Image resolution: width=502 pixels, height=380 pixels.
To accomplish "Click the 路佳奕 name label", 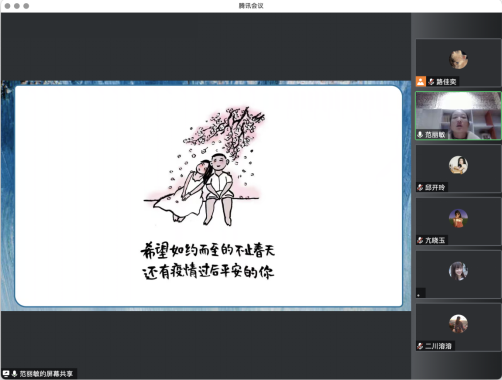I will (x=446, y=82).
